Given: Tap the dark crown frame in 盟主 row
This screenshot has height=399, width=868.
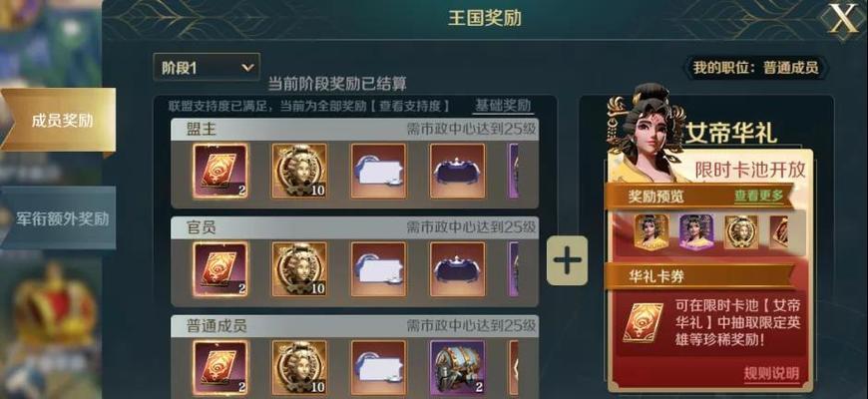Looking at the screenshot, I should [457, 171].
